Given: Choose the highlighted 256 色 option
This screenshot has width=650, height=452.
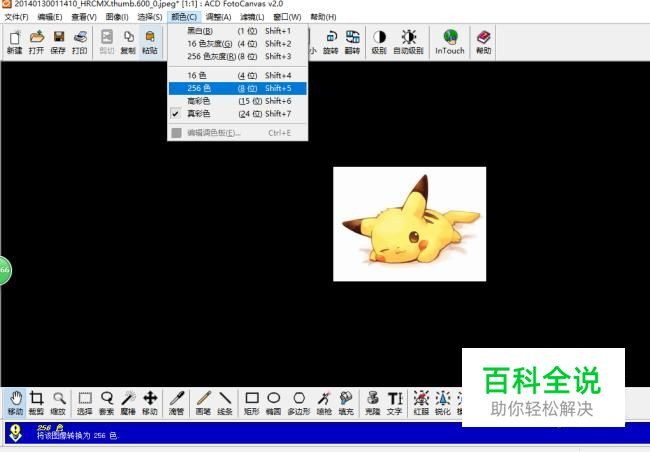Looking at the screenshot, I should click(238, 88).
